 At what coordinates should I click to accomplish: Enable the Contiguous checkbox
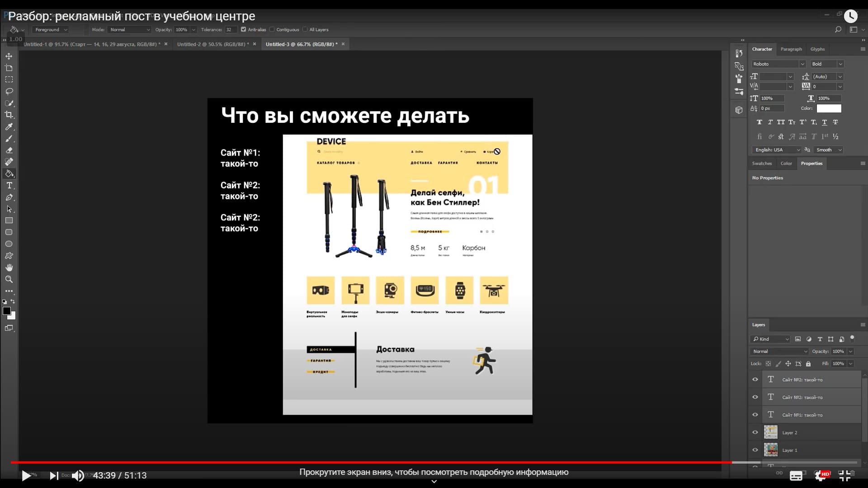(x=272, y=29)
